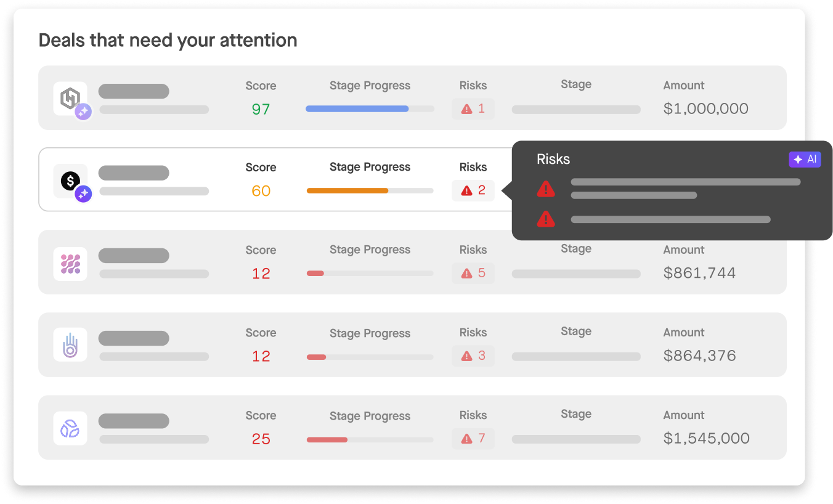Expand the risks badge showing 7 risks
Viewport: 833px width, 504px height.
[473, 439]
